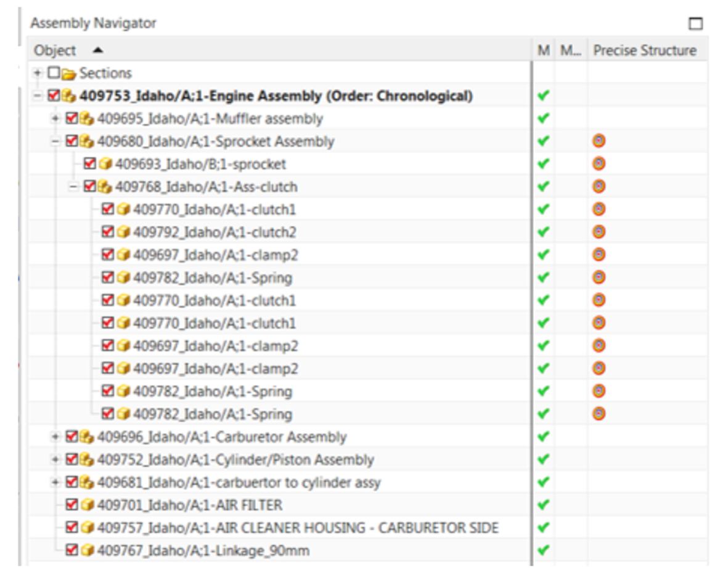Click the Precise Structure marker for 409693 sprocket
The height and width of the screenshot is (582, 728).
(599, 163)
